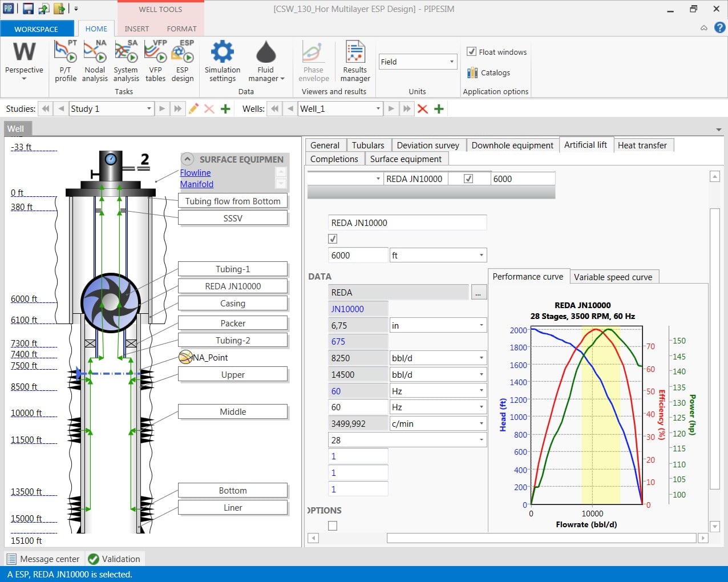Click the Upper completion label

[233, 374]
